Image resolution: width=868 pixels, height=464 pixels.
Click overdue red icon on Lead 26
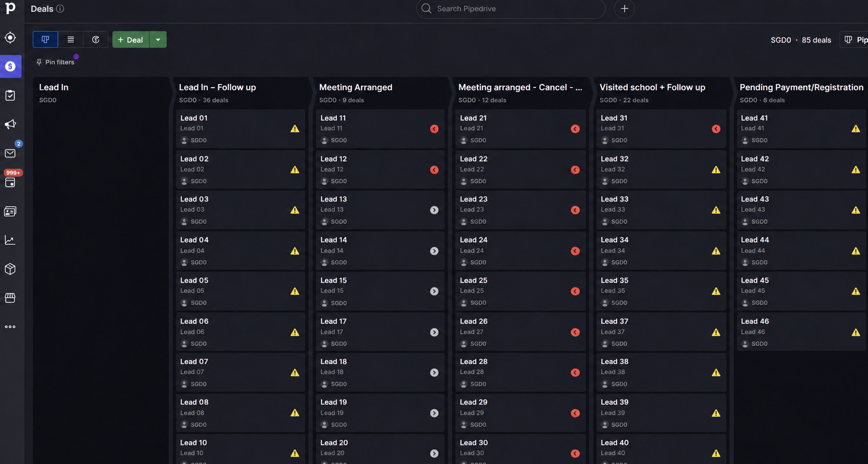pos(575,332)
